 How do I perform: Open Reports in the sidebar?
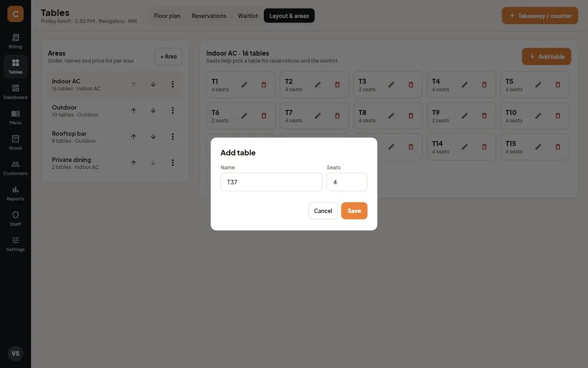point(16,193)
